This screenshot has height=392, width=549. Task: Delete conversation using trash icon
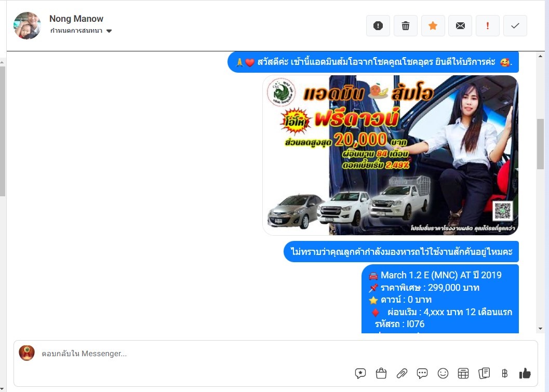tap(406, 25)
